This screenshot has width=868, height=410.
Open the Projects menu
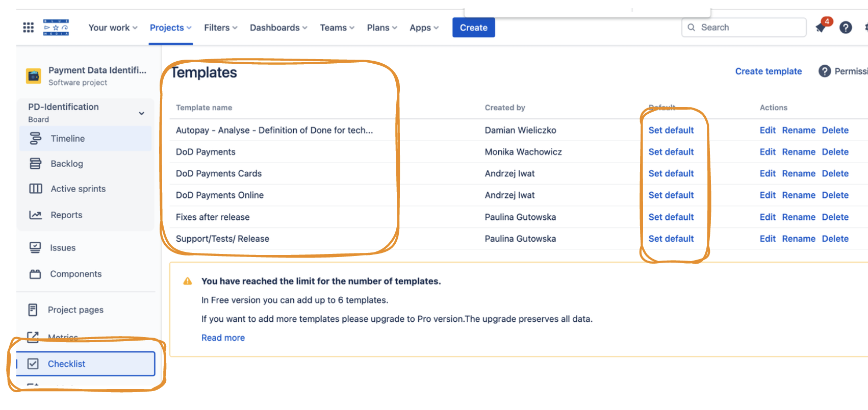tap(170, 28)
